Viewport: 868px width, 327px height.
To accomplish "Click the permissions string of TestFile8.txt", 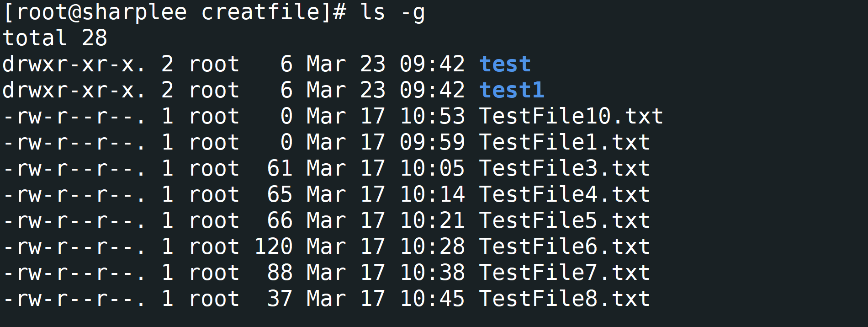I will pos(74,299).
